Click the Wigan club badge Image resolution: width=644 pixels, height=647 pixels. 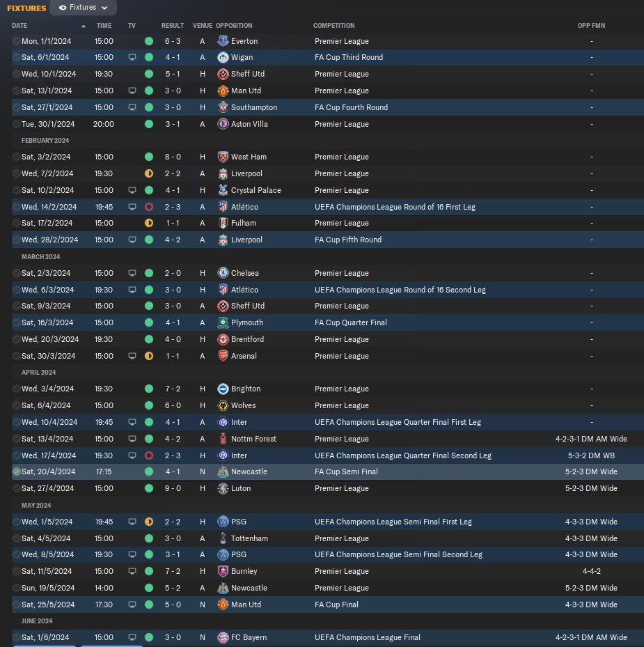point(223,57)
